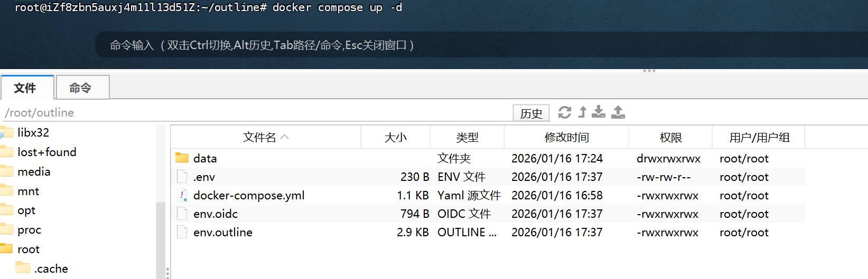Click the command input field
The width and height of the screenshot is (868, 279).
pyautogui.click(x=481, y=45)
